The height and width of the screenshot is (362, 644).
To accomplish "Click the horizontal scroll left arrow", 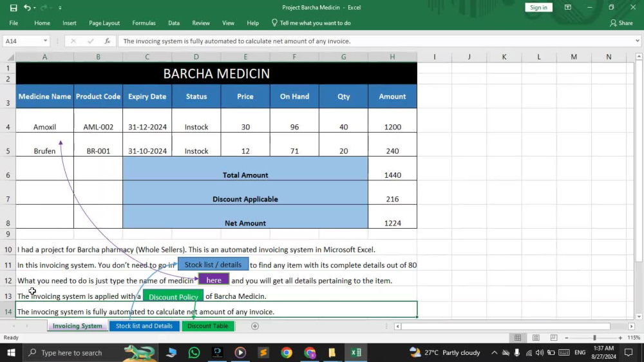I will (x=397, y=327).
